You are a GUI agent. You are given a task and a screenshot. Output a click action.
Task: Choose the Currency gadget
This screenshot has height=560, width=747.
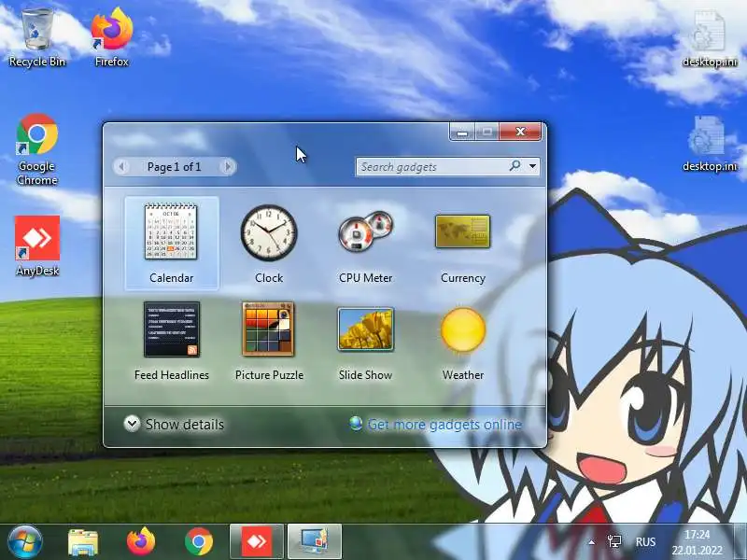pyautogui.click(x=462, y=243)
